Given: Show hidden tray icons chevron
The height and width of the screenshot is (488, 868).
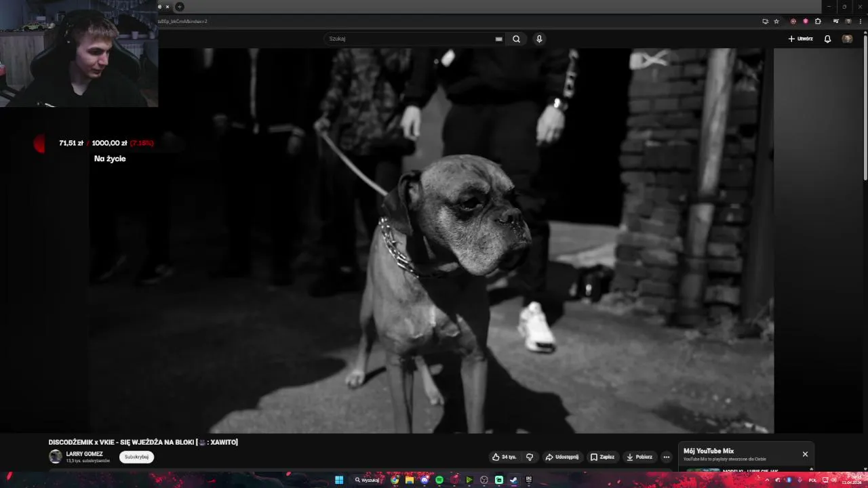Looking at the screenshot, I should 768,480.
